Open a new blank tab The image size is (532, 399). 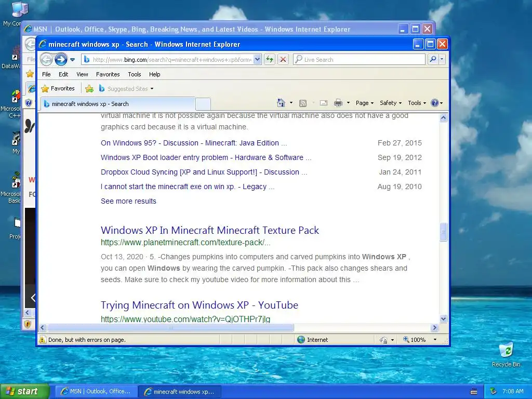(x=203, y=104)
